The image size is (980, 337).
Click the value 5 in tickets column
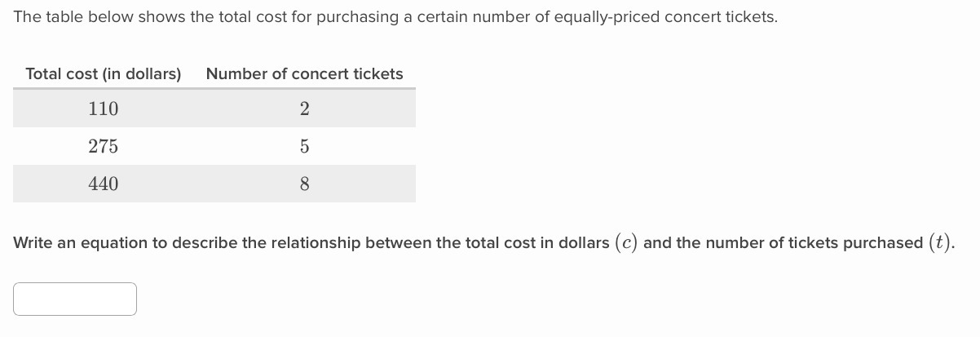click(304, 147)
